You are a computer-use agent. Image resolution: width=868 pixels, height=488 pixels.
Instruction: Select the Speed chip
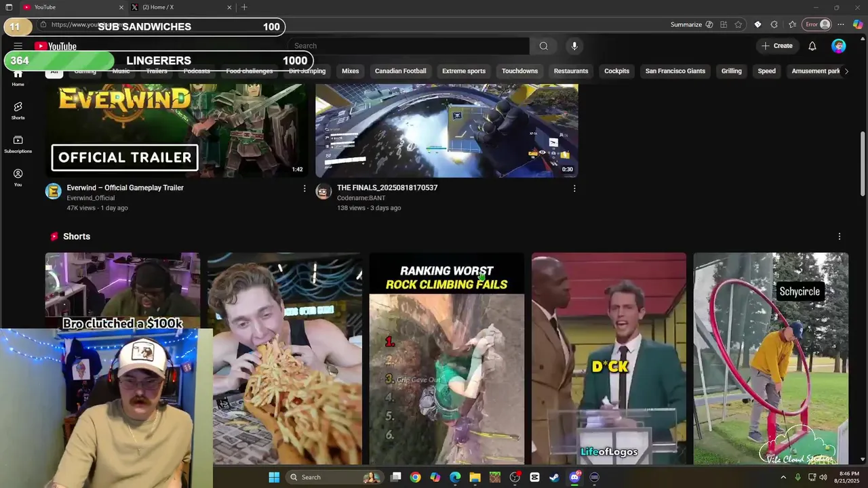767,71
